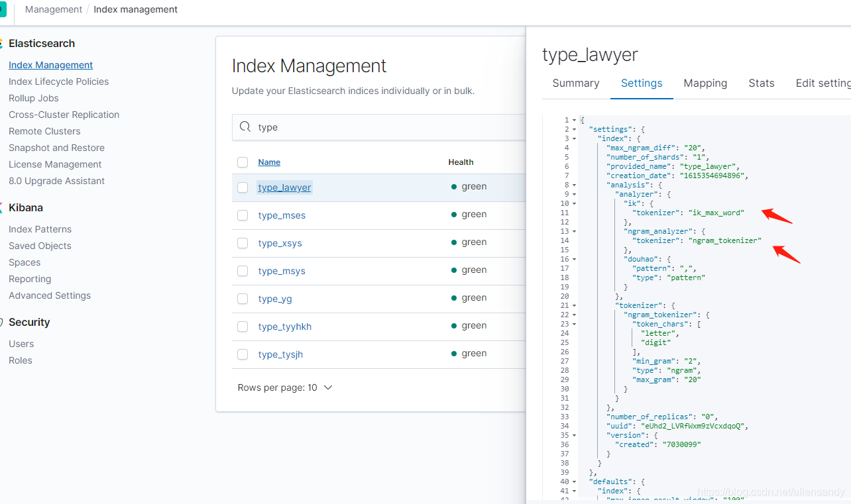Collapse the "tokenizer" fold arrow on line 21
This screenshot has height=504, width=851.
(x=574, y=305)
